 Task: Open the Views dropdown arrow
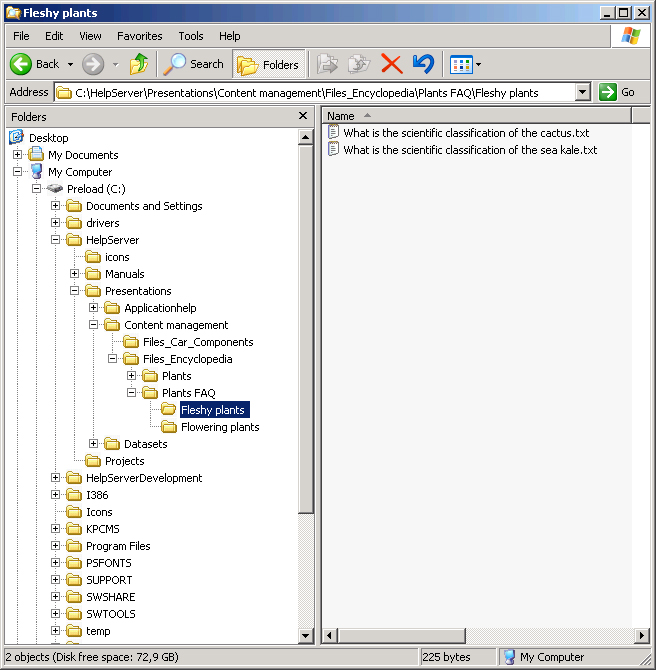478,65
